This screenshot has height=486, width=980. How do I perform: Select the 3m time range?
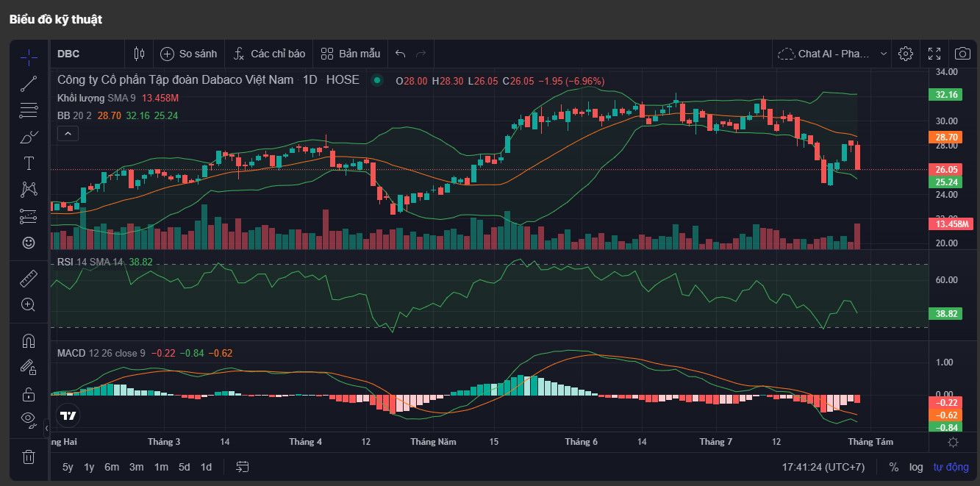pos(136,467)
